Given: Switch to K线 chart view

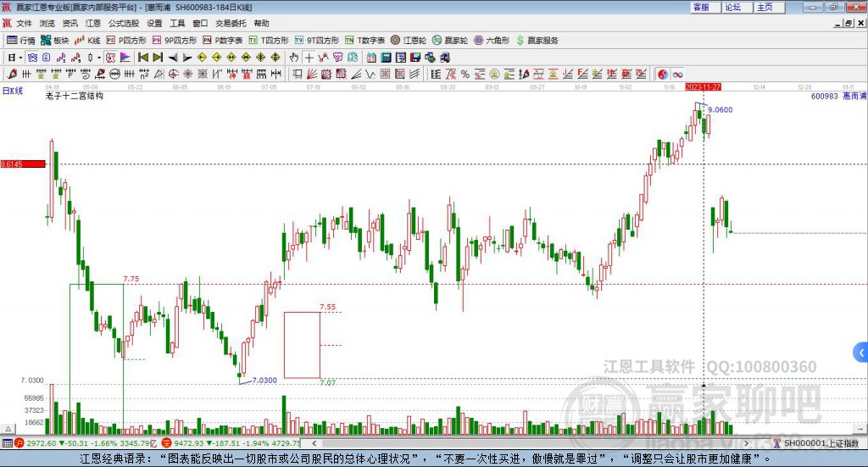Looking at the screenshot, I should click(87, 41).
